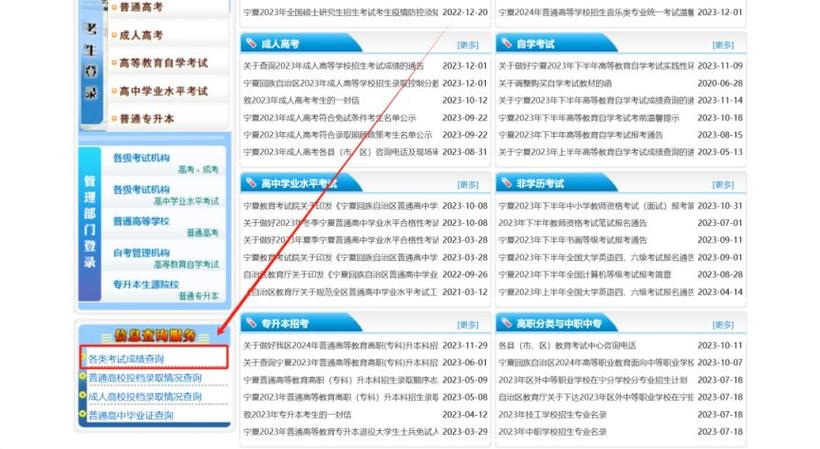Open 宁夏2023年成人高考符合免试条件考生名单公示
This screenshot has width=820, height=449.
329,118
